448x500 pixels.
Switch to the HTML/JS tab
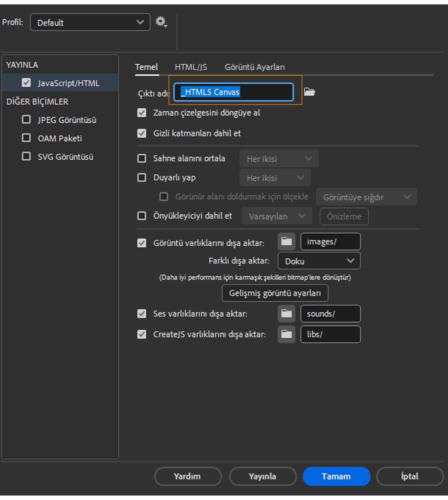pyautogui.click(x=191, y=67)
